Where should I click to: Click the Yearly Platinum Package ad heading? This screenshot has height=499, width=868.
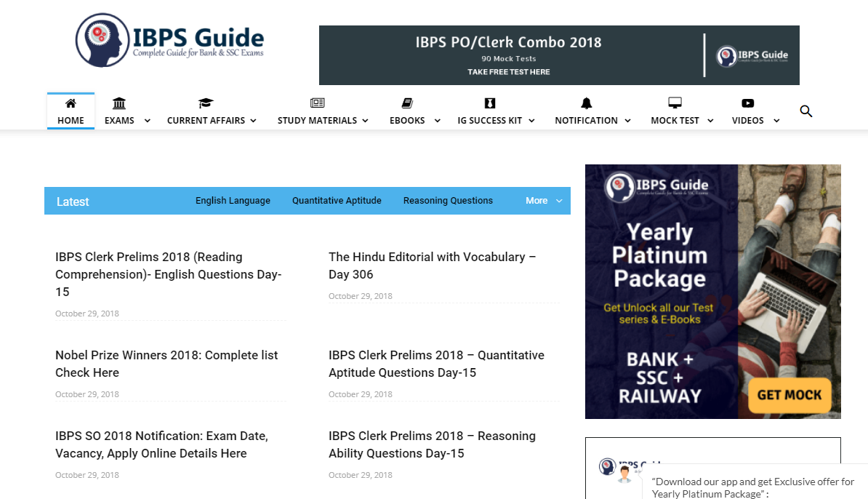pos(660,255)
